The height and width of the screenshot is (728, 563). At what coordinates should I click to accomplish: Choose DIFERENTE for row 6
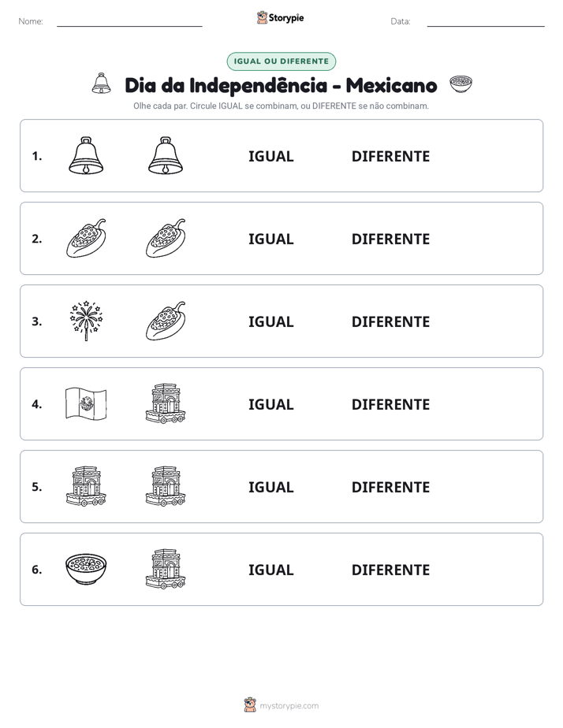coord(390,570)
